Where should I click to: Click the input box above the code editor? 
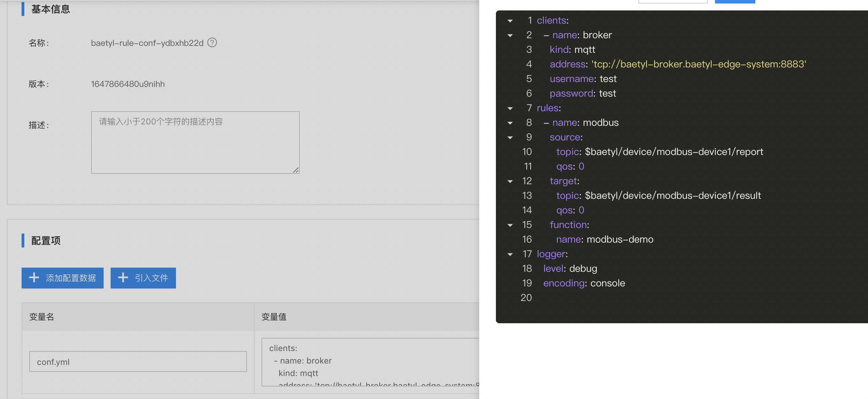673,1
